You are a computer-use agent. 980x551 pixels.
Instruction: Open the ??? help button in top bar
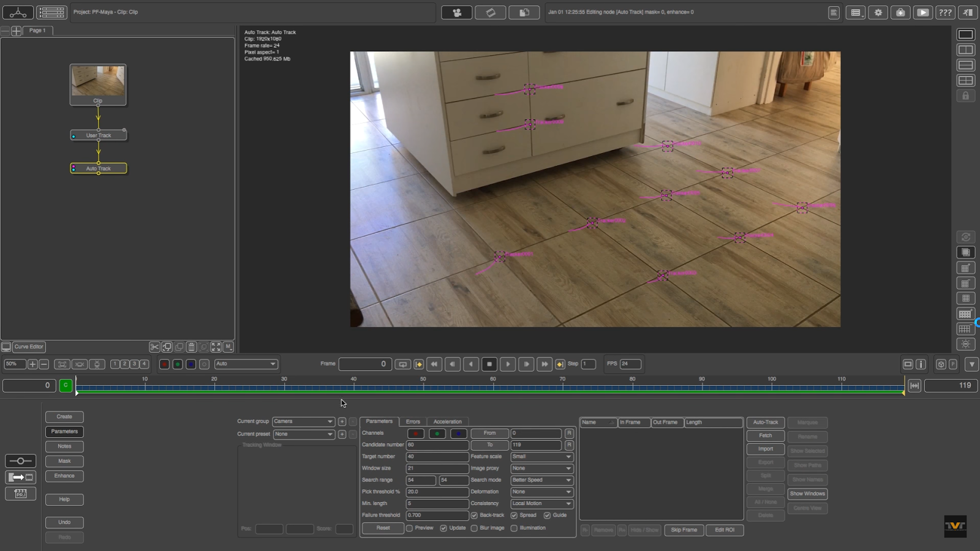tap(945, 12)
